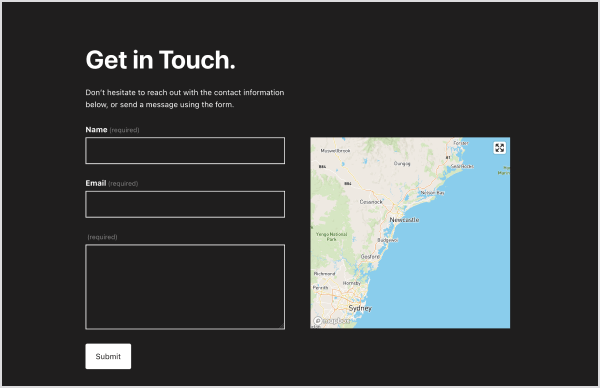Image resolution: width=600 pixels, height=388 pixels.
Task: Click the Sydney label on the map
Action: click(360, 308)
